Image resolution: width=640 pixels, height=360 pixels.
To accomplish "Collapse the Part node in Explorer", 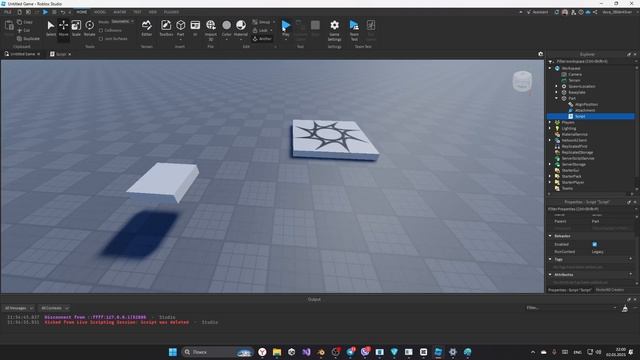I will [556, 98].
